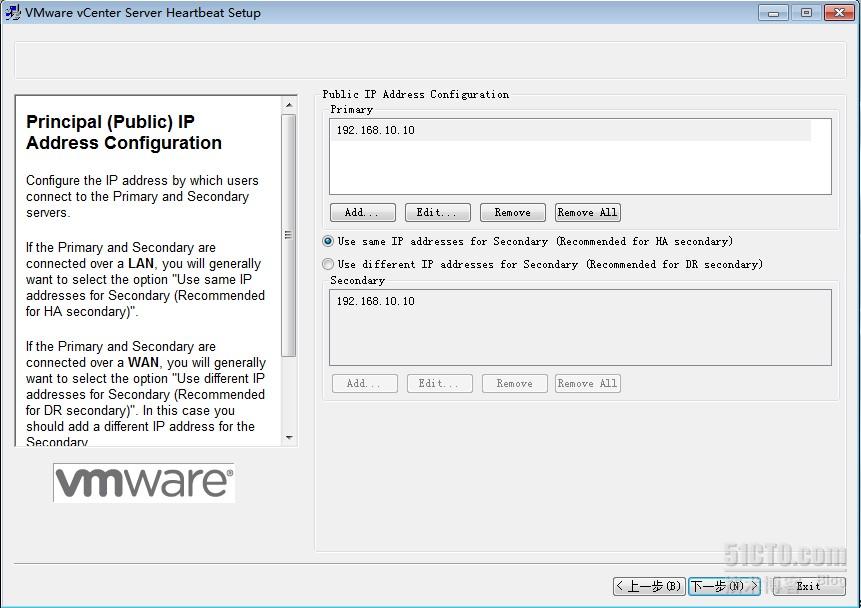Viewport: 861px width, 608px height.
Task: Click the Exit button
Action: pyautogui.click(x=809, y=586)
